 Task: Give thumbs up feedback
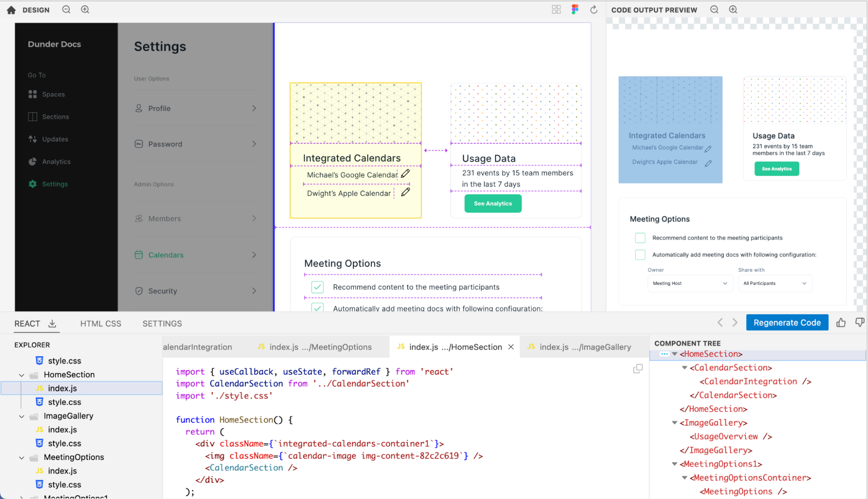[x=841, y=322]
